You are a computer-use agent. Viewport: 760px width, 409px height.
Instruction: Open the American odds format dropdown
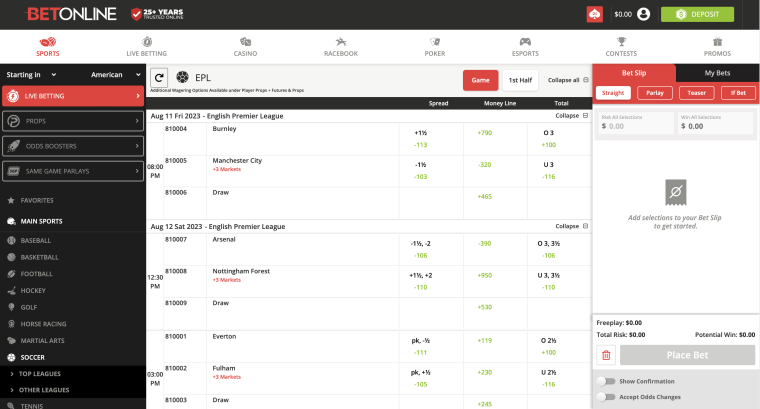pyautogui.click(x=116, y=75)
